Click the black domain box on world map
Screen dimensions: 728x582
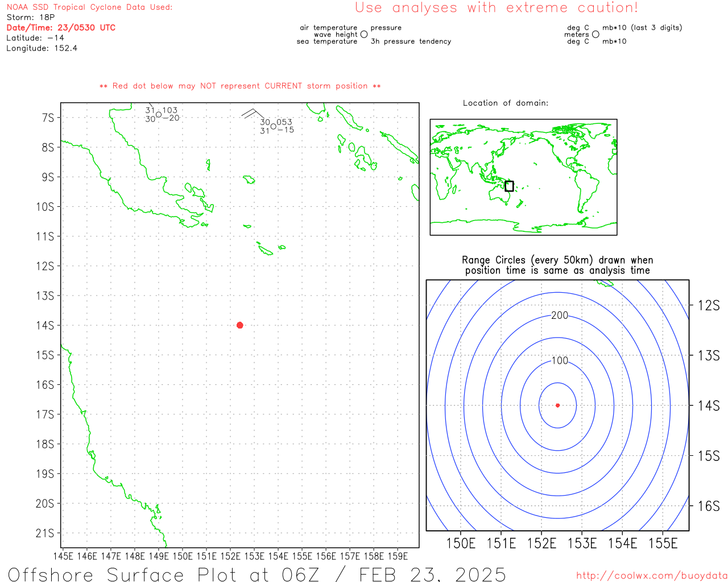509,186
